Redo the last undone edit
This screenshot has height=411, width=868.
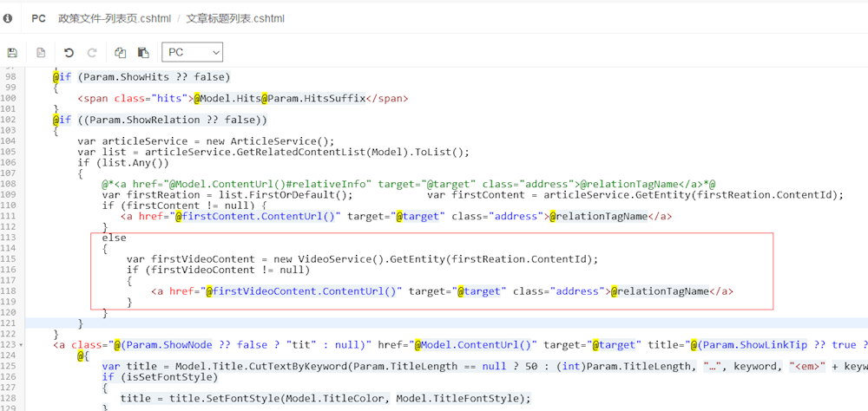92,53
